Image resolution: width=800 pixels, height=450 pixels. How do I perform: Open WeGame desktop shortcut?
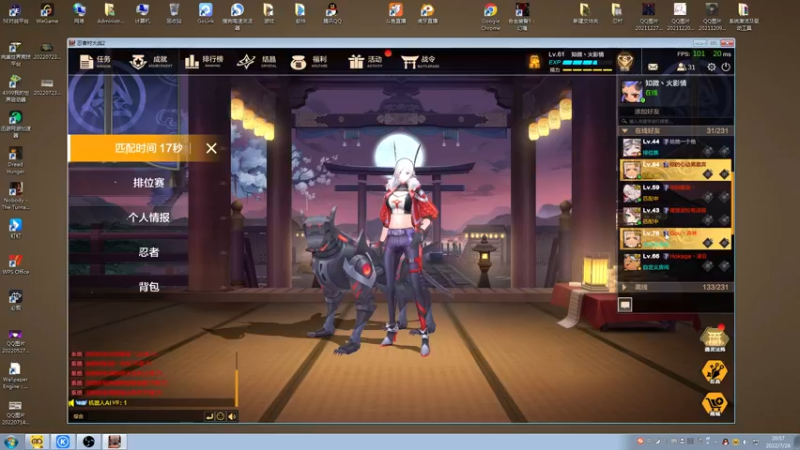point(47,14)
